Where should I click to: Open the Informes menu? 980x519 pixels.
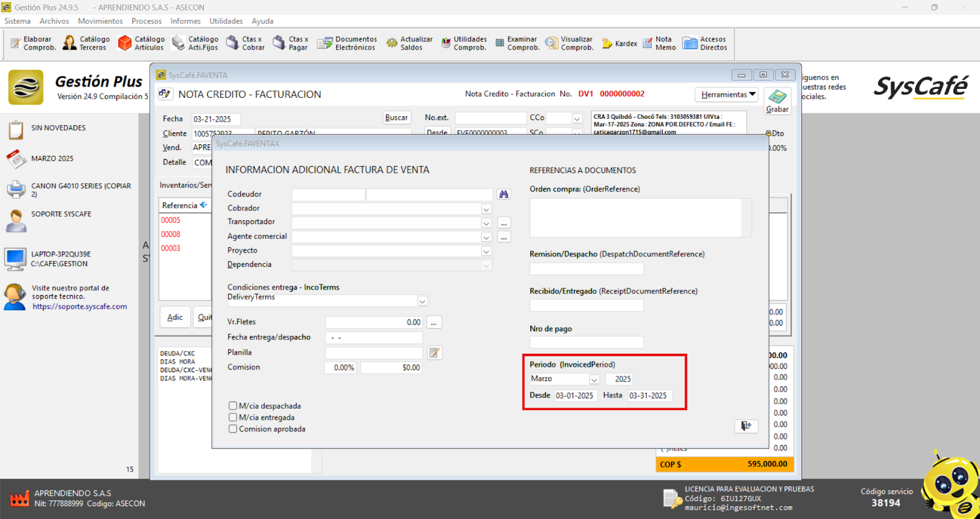click(185, 21)
